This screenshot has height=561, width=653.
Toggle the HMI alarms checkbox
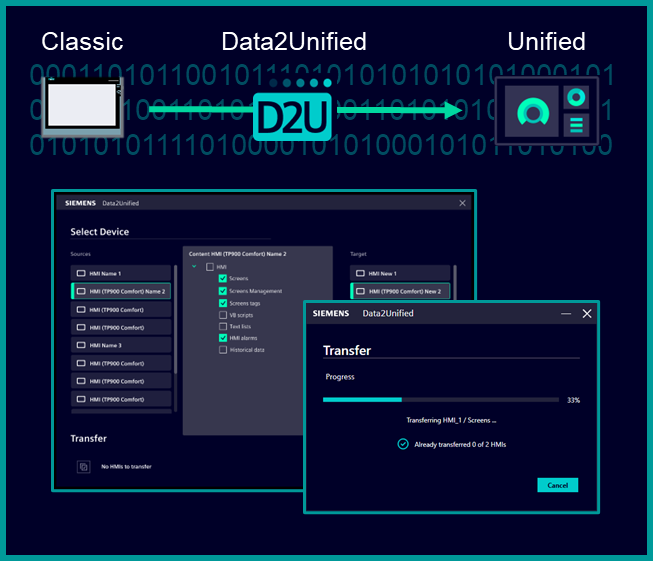click(x=223, y=338)
